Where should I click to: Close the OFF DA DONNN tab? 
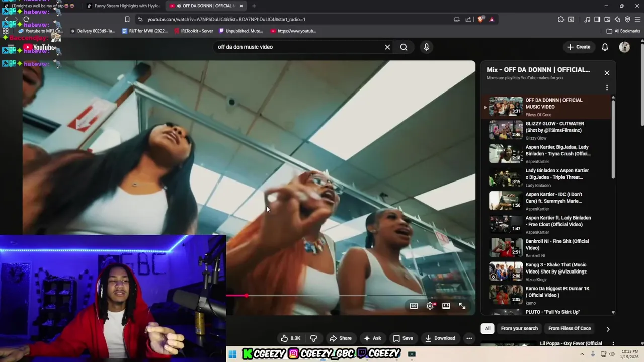(x=242, y=6)
